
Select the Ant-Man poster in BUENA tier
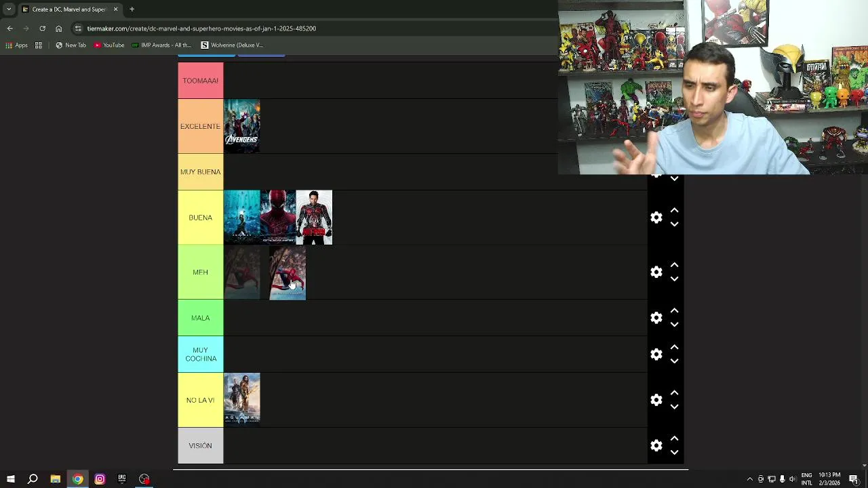(x=314, y=218)
